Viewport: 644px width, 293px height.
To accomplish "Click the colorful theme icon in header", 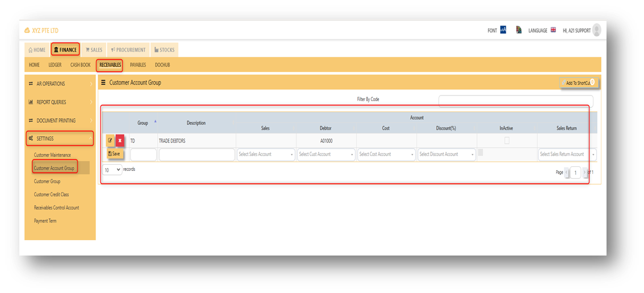I will [x=519, y=30].
